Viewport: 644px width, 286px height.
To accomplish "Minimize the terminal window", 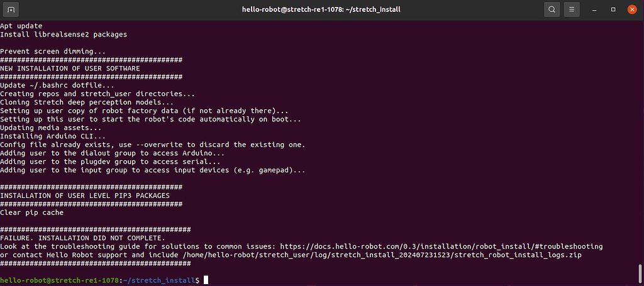I will click(594, 9).
